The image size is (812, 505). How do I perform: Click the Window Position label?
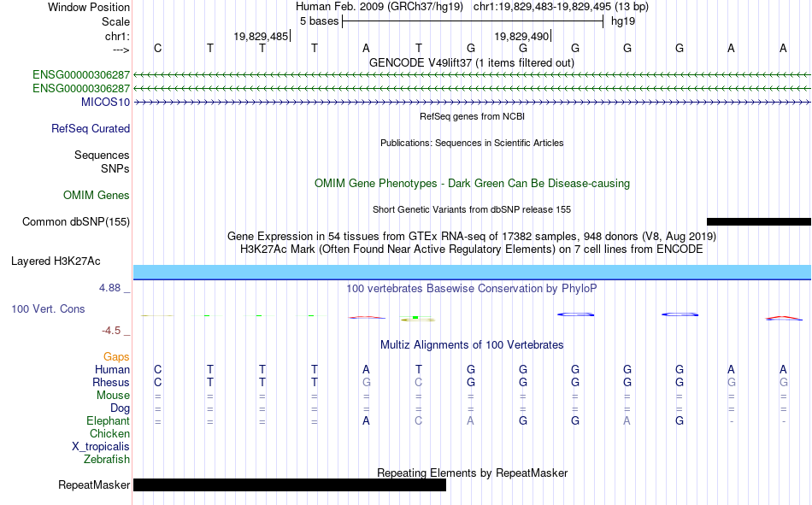89,7
